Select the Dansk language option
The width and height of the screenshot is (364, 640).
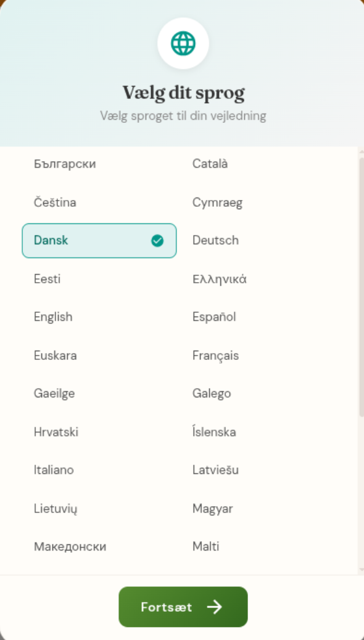click(x=99, y=241)
